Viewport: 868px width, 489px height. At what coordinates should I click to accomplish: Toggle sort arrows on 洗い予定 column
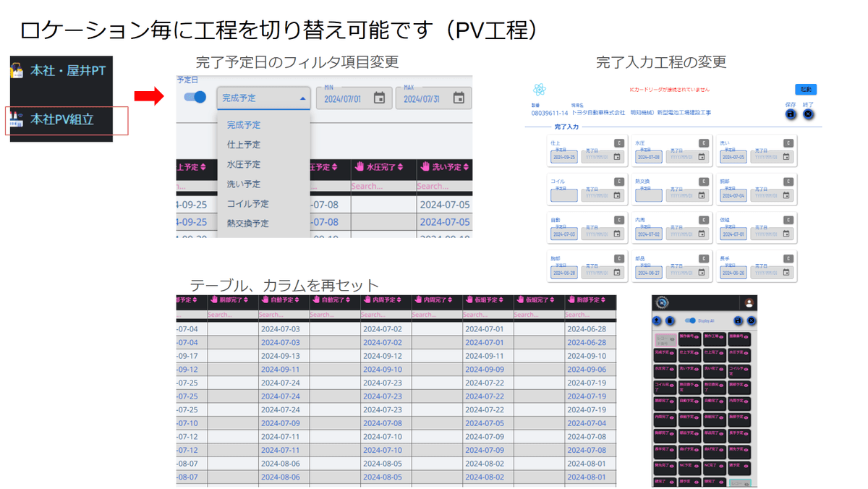[467, 167]
